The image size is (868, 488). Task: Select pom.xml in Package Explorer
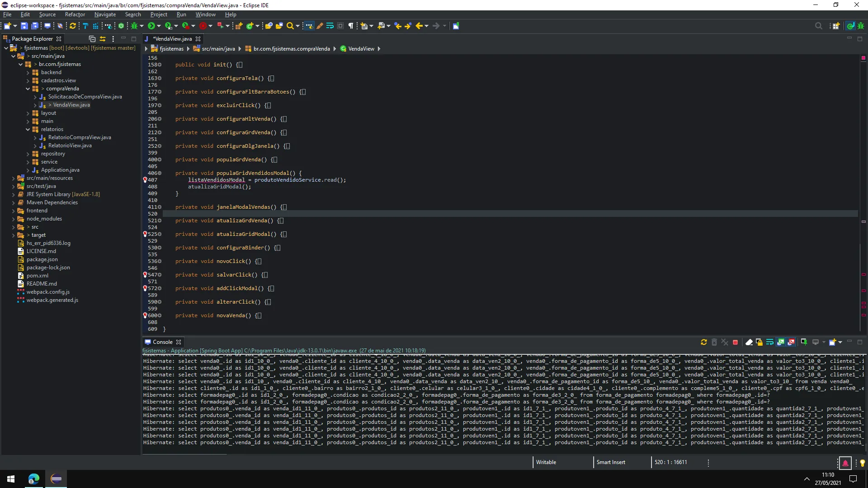pos(38,276)
